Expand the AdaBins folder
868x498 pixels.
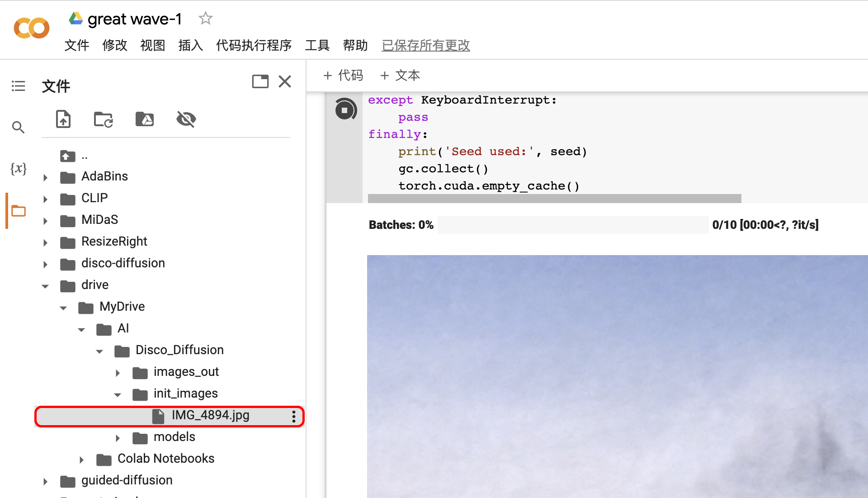[x=45, y=177]
